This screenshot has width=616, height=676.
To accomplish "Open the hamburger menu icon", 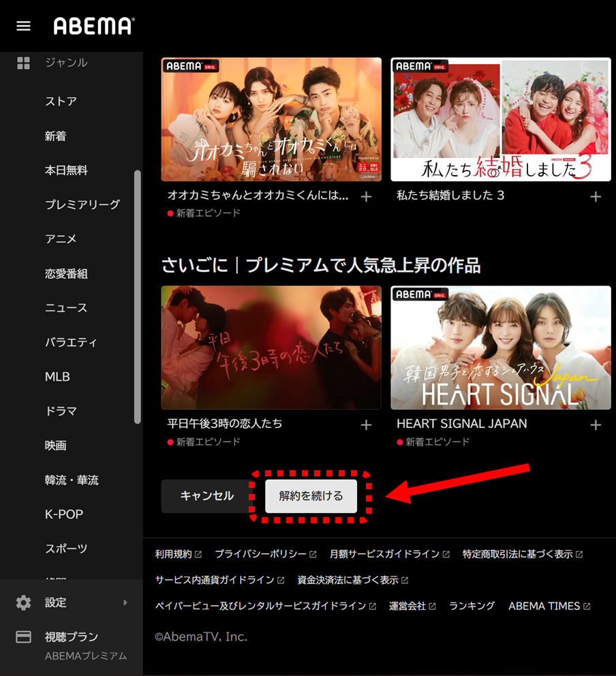I will point(24,26).
